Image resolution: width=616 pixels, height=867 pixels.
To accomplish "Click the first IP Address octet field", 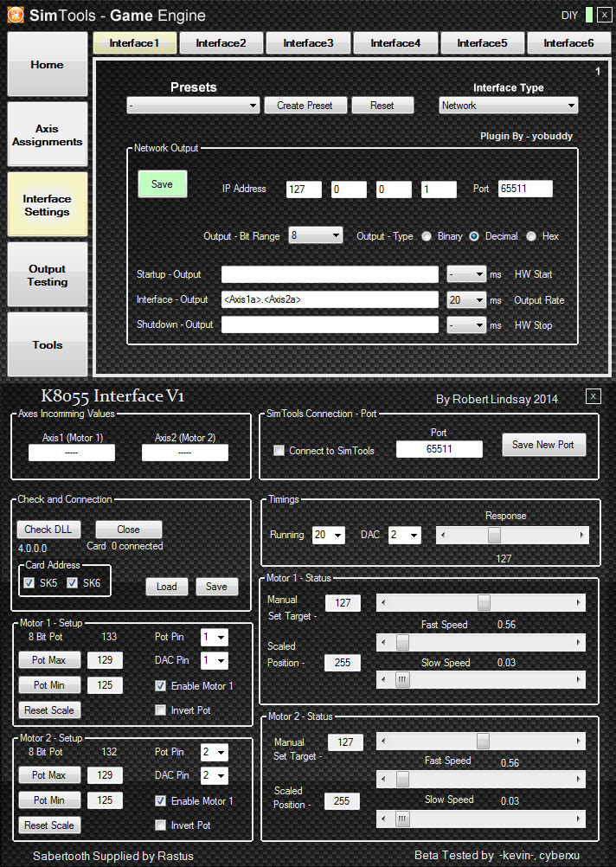I will 304,189.
